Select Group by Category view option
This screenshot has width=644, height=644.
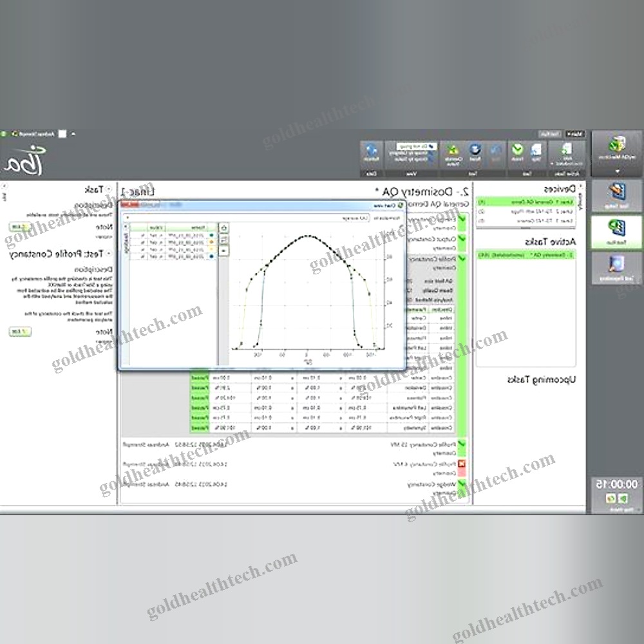pyautogui.click(x=410, y=153)
